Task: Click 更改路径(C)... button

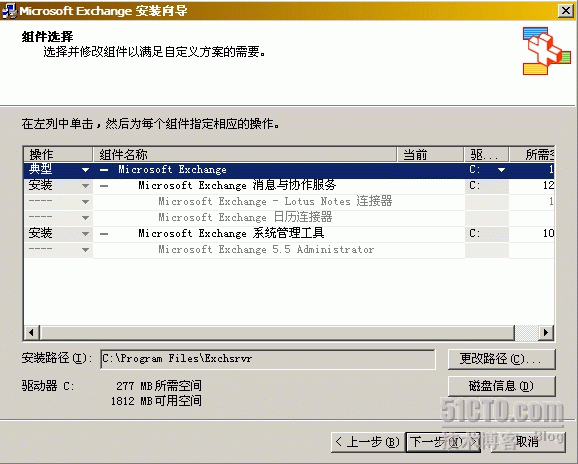Action: pos(501,359)
